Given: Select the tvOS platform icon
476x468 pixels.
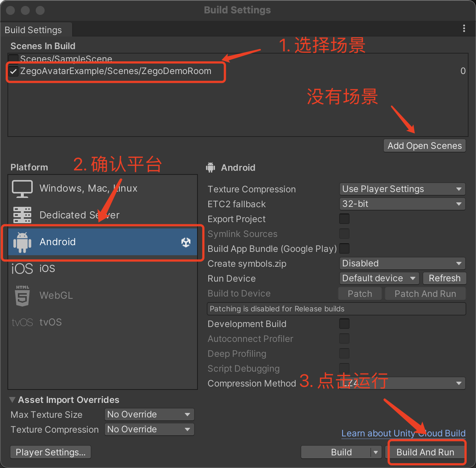Looking at the screenshot, I should [22, 322].
